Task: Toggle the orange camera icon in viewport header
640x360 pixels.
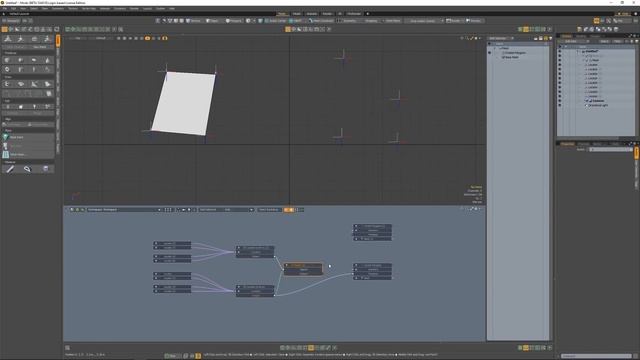Action: click(x=147, y=38)
